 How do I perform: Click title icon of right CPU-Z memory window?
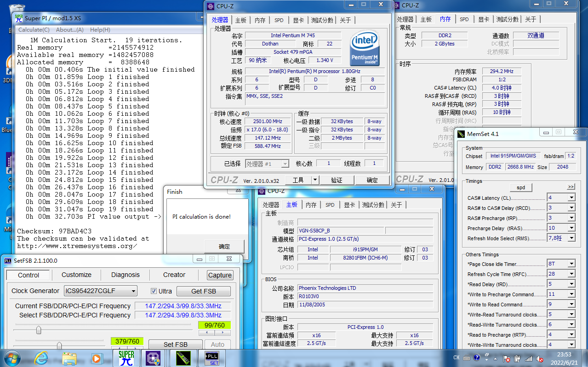click(x=397, y=5)
